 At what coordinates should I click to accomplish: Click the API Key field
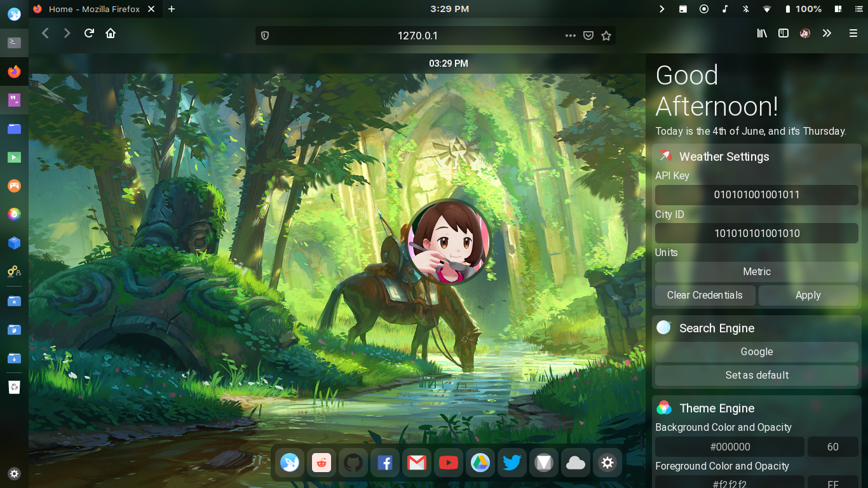pos(757,195)
